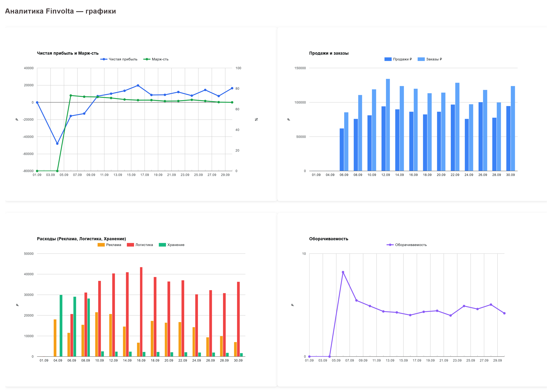Click the lowest net profit point near 04.09
Viewport: 553px width, 392px height.
click(x=57, y=144)
